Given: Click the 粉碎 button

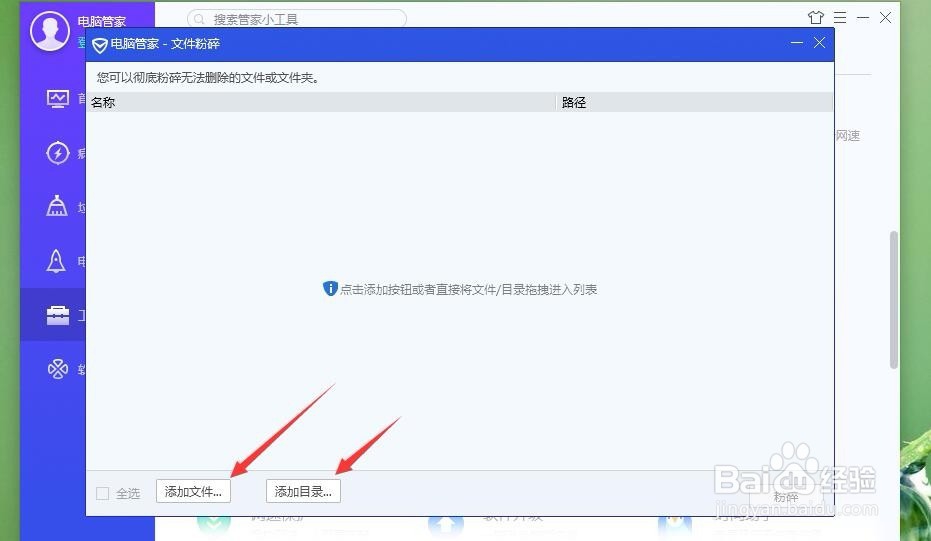Looking at the screenshot, I should [786, 496].
